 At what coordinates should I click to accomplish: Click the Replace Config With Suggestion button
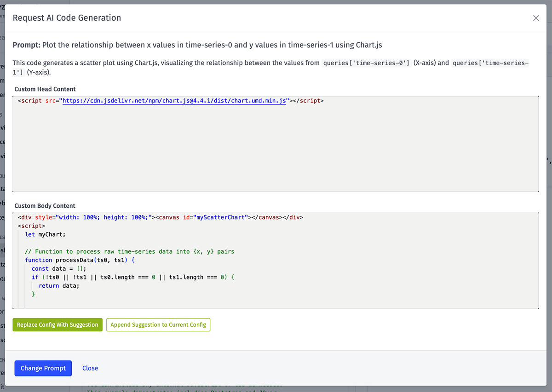point(57,324)
